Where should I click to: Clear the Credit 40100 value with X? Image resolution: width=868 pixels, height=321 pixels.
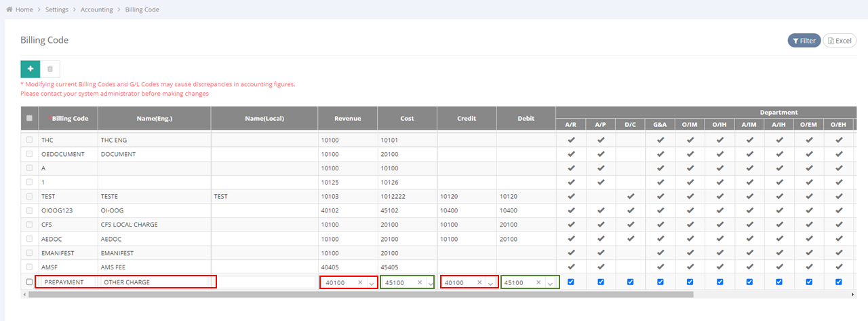479,282
